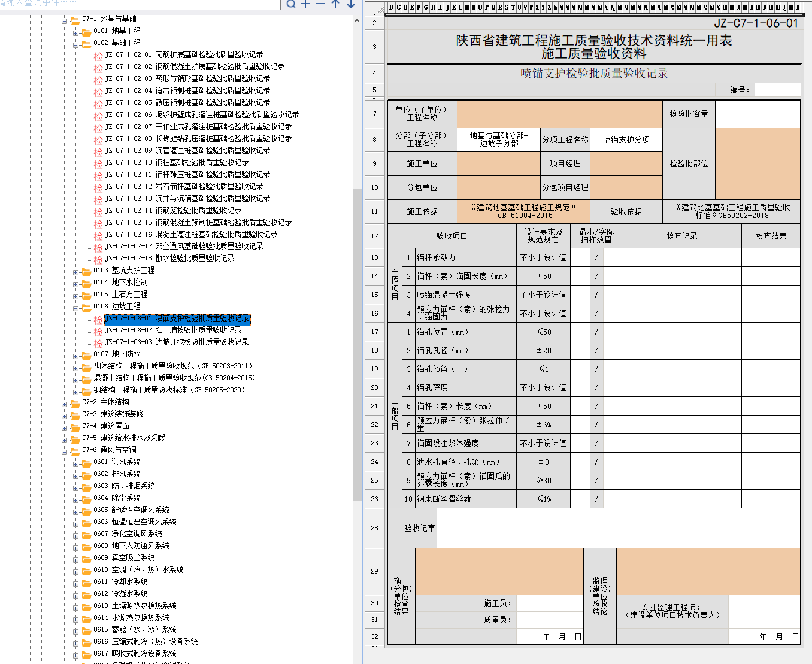Click the 编号 number entry field
Screen dimensions: 812x664
[x=777, y=90]
